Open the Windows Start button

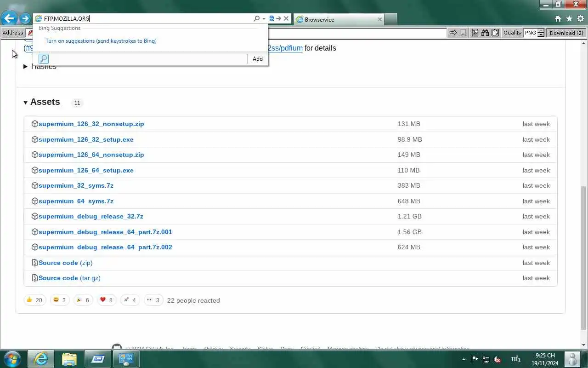point(12,359)
